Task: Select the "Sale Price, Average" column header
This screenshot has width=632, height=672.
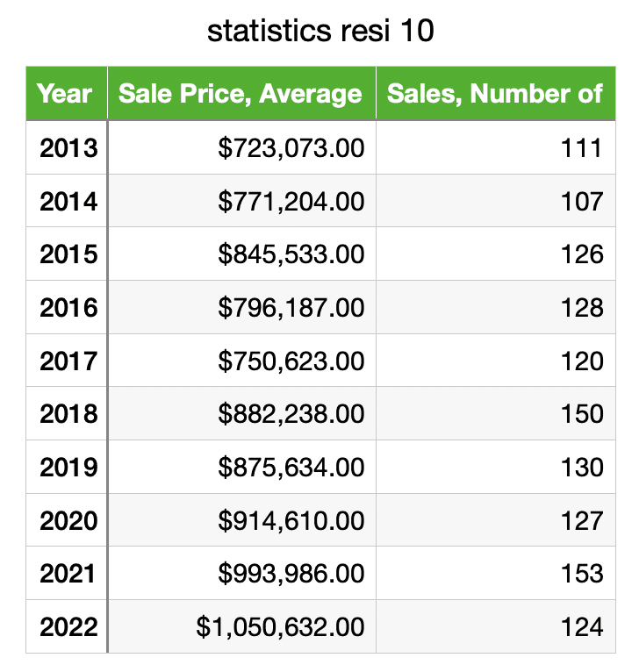Action: pyautogui.click(x=241, y=94)
